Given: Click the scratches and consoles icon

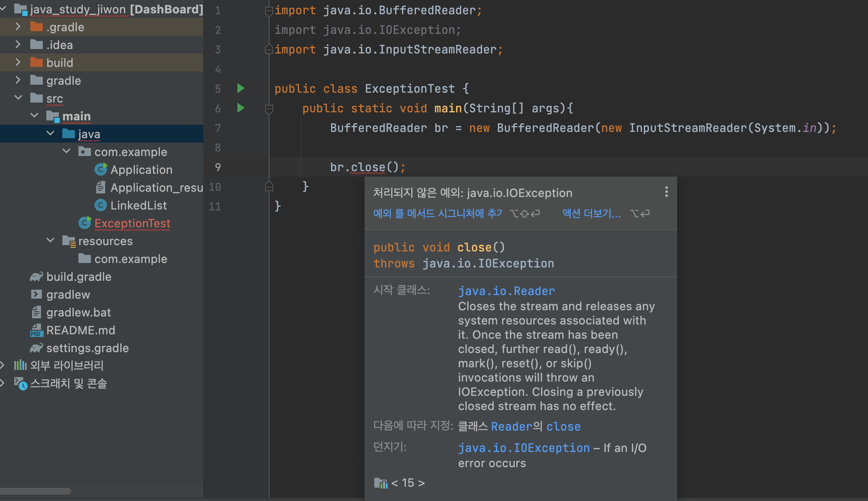Looking at the screenshot, I should pyautogui.click(x=20, y=383).
